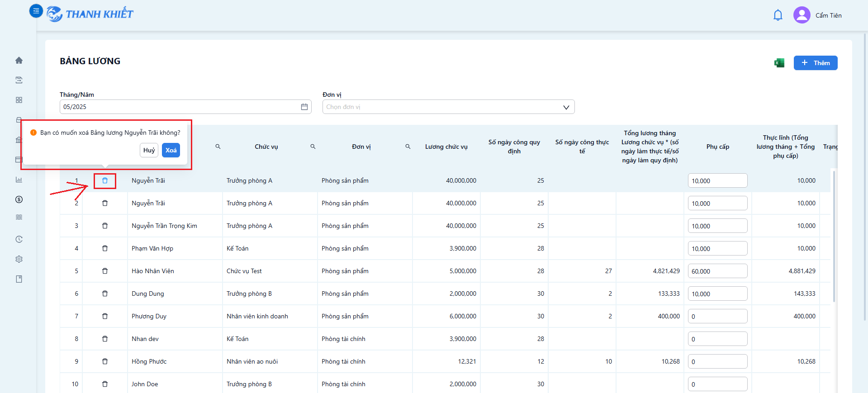Click the Phụ cấp column header

(718, 147)
